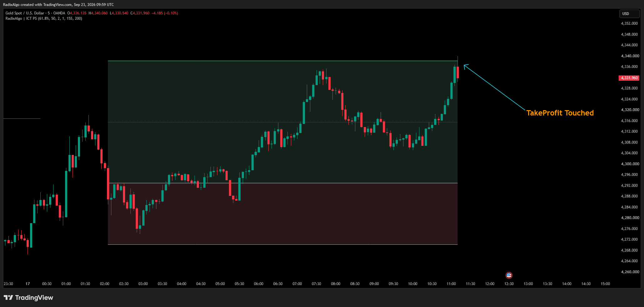
Task: Click the 4,320.000 price axis label
Action: 630,110
